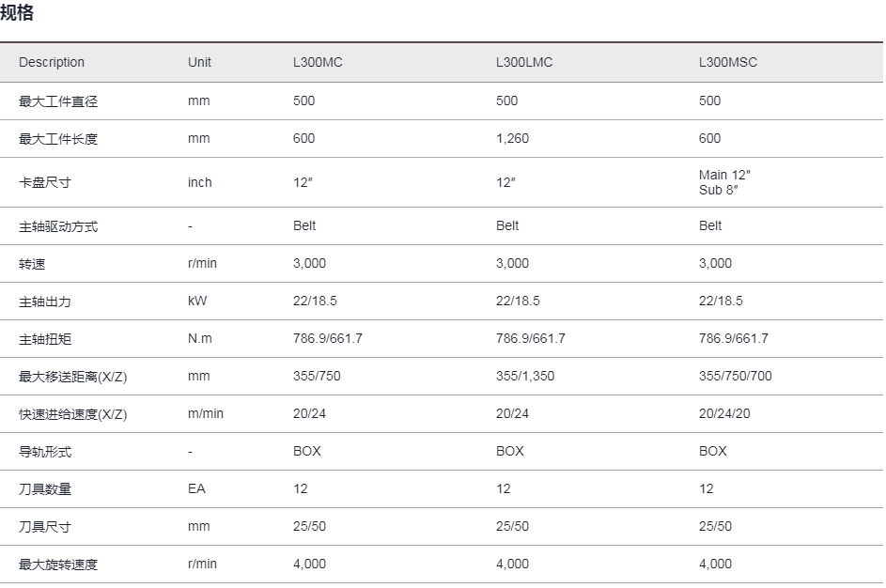Click the L300MSC column header

click(x=727, y=62)
